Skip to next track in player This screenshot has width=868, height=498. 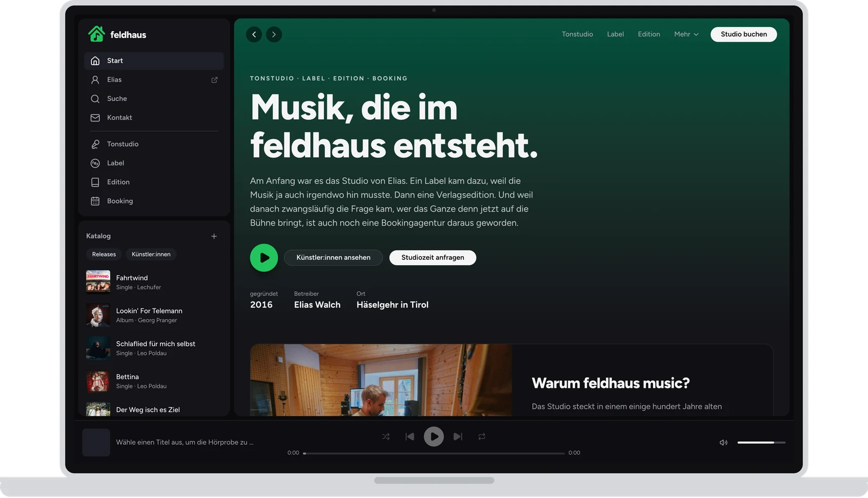[458, 437]
